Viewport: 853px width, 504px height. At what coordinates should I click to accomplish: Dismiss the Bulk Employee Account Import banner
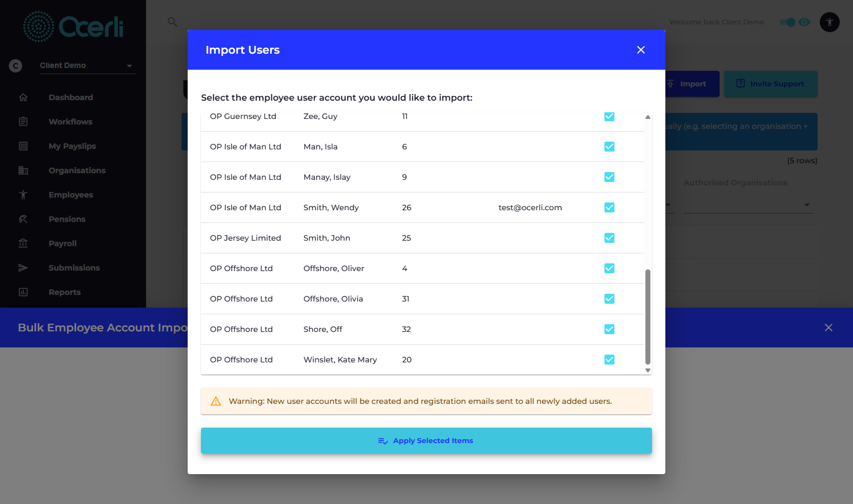pos(829,328)
